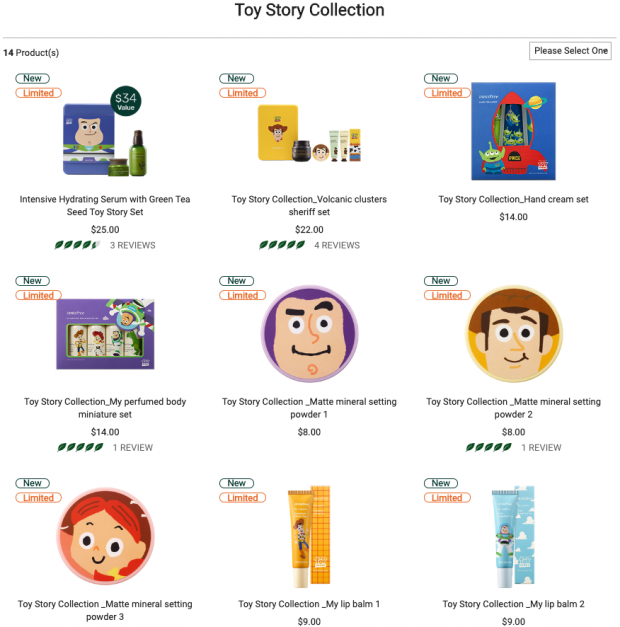Click the perfumed body miniature set image

pos(105,334)
